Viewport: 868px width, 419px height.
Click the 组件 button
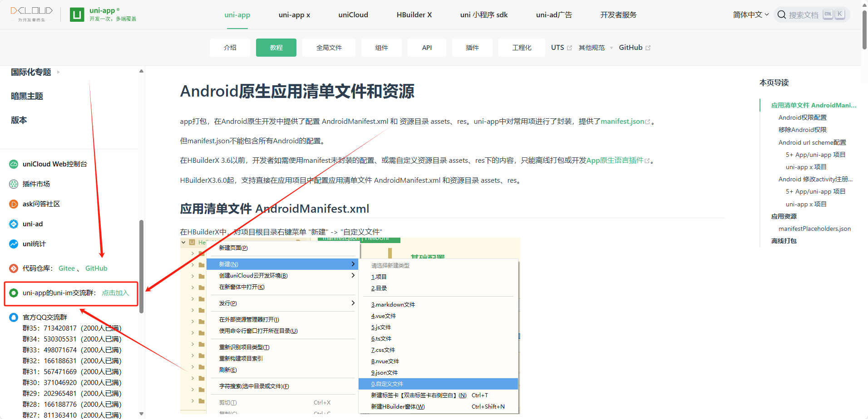tap(381, 48)
